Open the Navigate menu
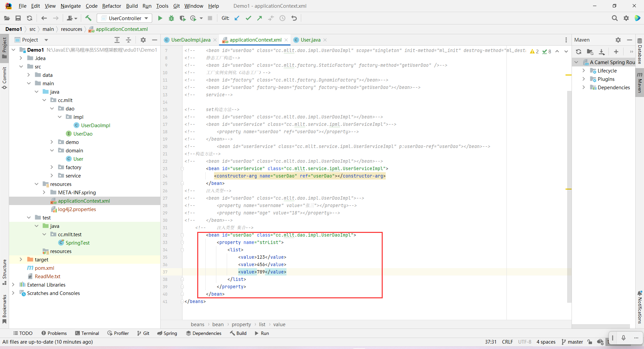The width and height of the screenshot is (644, 349). [x=71, y=6]
